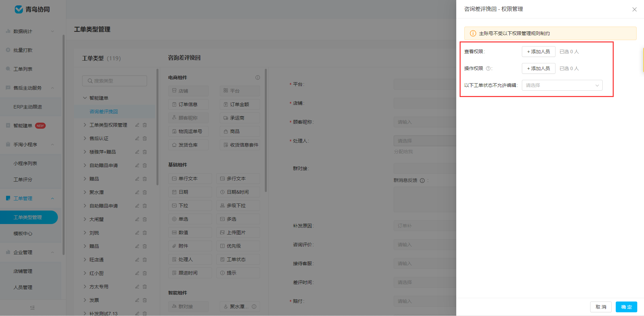Expand the 楼雅萍+赠品 tree node

click(x=85, y=152)
